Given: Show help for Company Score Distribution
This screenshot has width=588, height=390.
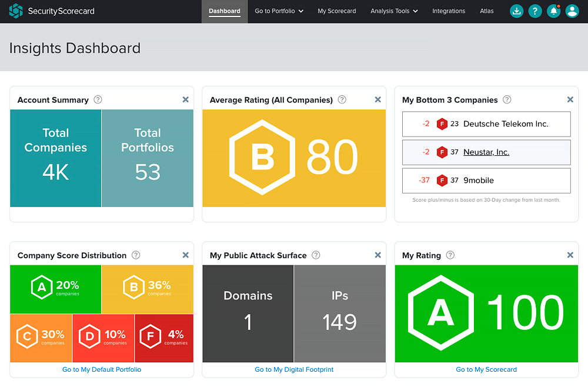Looking at the screenshot, I should 136,255.
